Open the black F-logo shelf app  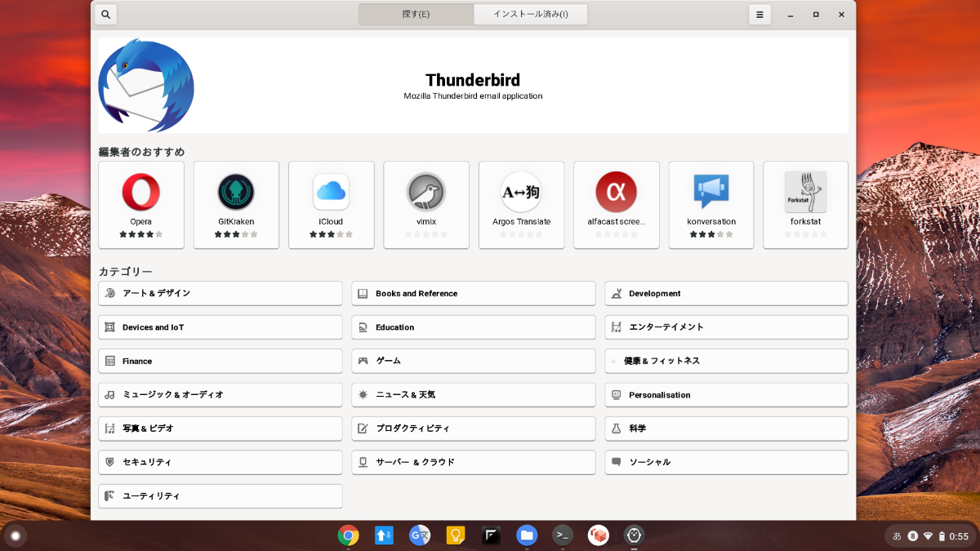click(x=491, y=535)
